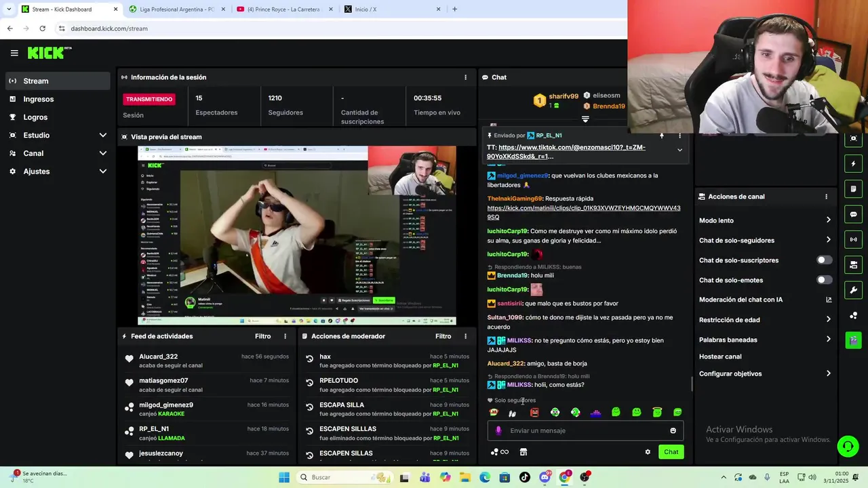Select Stream in the sidebar
The height and width of the screenshot is (488, 868).
(x=57, y=81)
